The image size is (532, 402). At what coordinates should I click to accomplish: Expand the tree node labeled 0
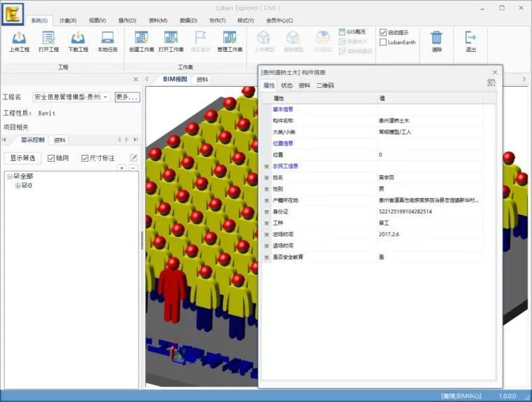coord(17,186)
